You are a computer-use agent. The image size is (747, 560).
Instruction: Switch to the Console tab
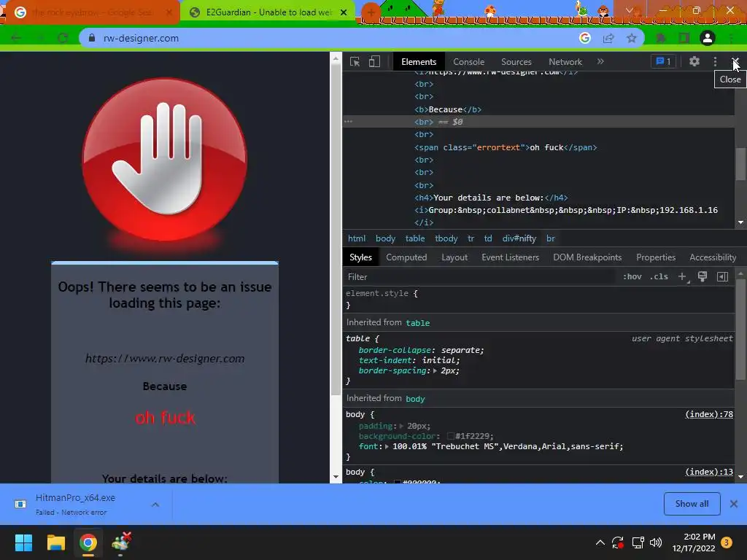pyautogui.click(x=468, y=62)
